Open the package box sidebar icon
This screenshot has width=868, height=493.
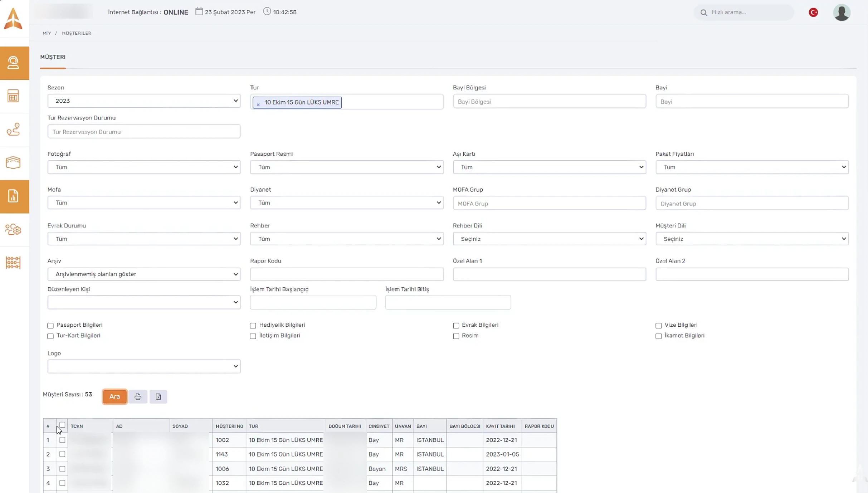[13, 162]
